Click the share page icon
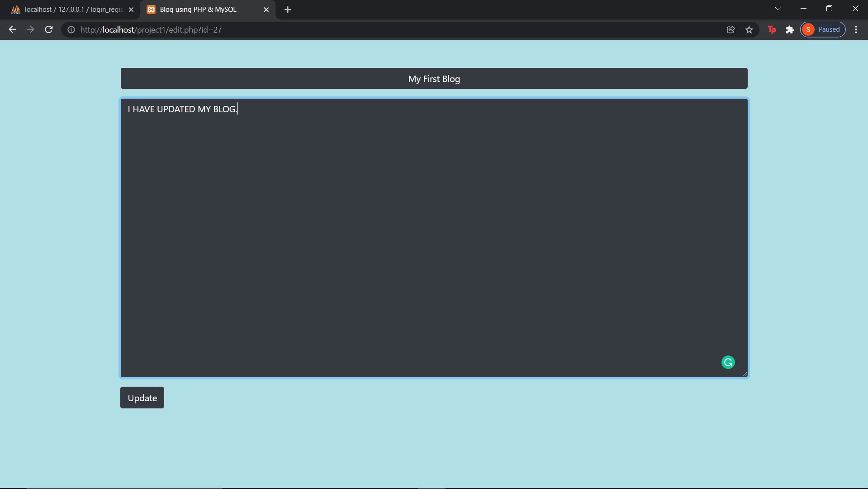This screenshot has width=868, height=489. click(x=731, y=29)
